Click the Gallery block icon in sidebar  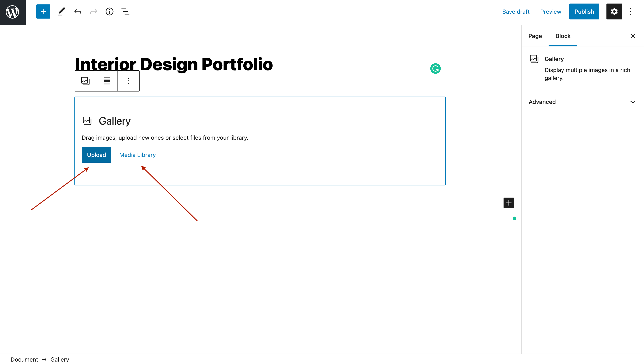[x=534, y=58]
